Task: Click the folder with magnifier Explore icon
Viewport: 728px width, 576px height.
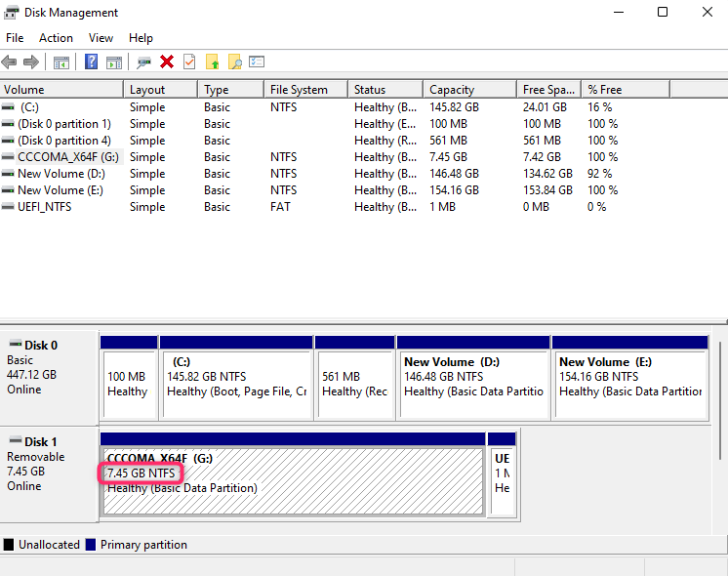Action: pos(235,62)
